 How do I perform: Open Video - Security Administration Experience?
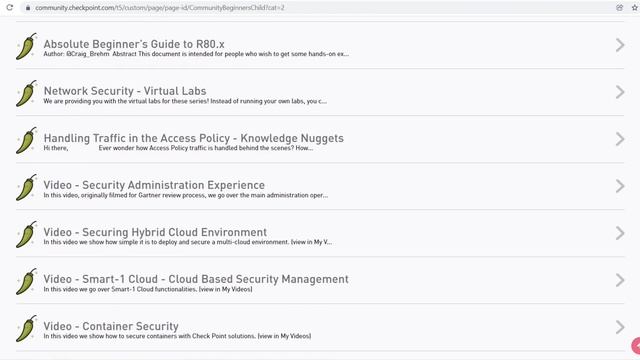point(154,185)
